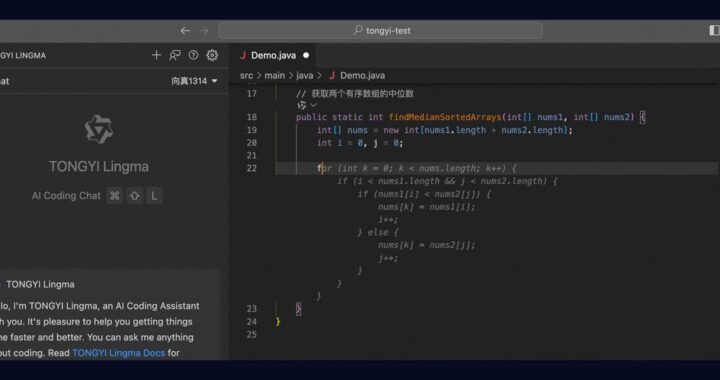
Task: Click the plus icon to start new chat
Action: coord(157,55)
